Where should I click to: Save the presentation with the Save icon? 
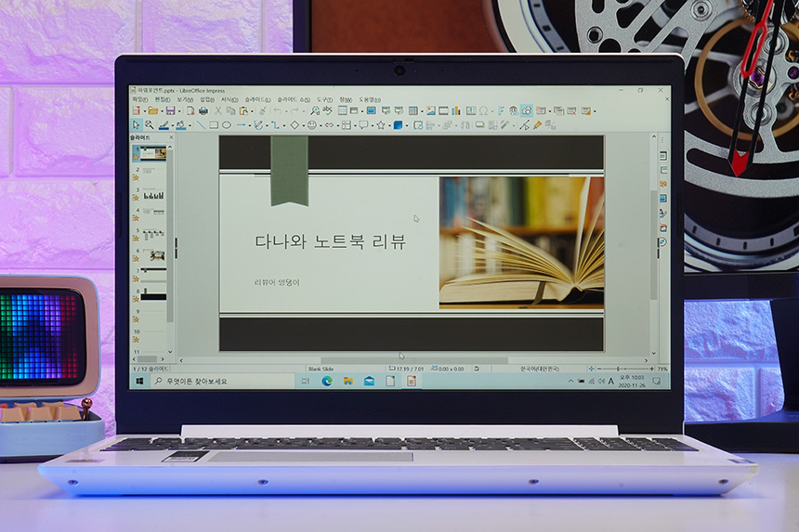170,111
